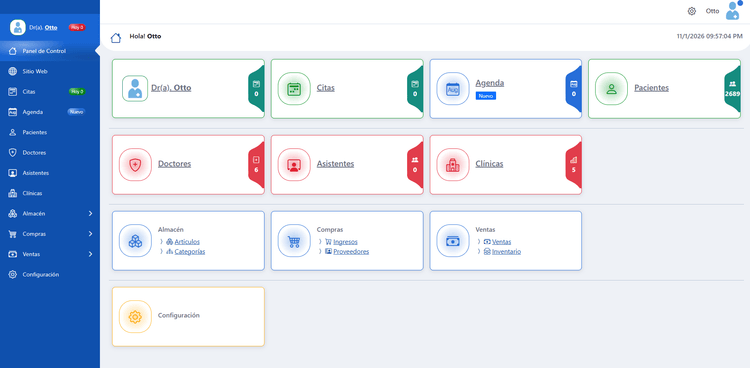Go to Pacientes in the sidebar
The image size is (750, 368).
50,132
